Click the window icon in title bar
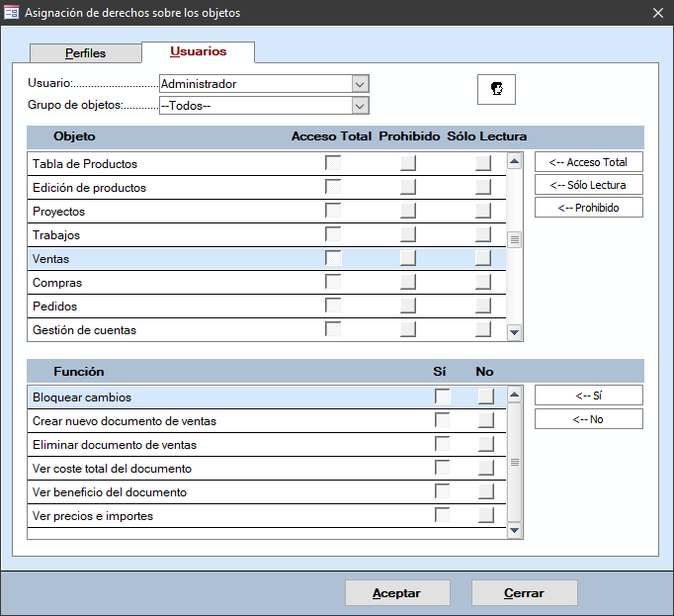 [12, 13]
